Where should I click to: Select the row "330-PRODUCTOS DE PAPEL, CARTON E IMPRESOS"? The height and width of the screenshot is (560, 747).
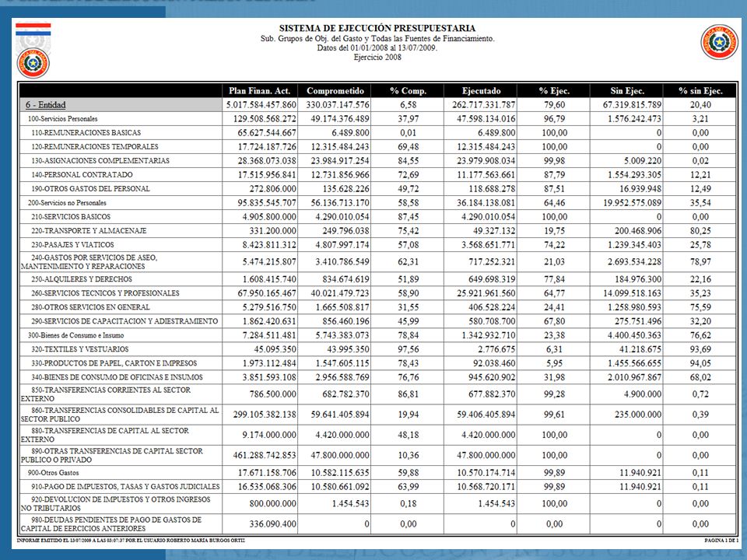pyautogui.click(x=377, y=363)
